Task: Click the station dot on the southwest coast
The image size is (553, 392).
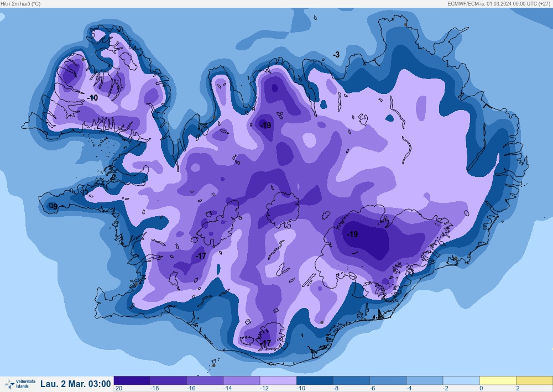Action: [x=136, y=284]
